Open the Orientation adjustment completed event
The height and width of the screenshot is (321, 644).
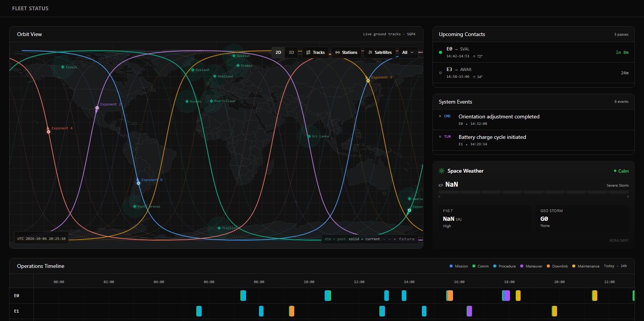[x=534, y=120]
